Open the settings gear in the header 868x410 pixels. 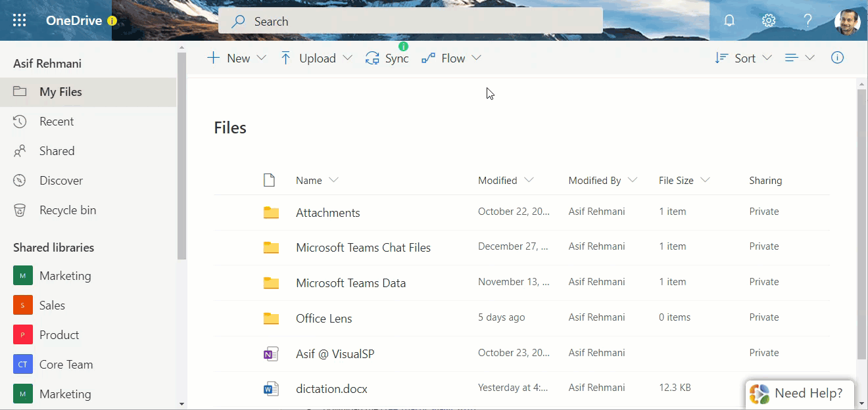coord(769,20)
